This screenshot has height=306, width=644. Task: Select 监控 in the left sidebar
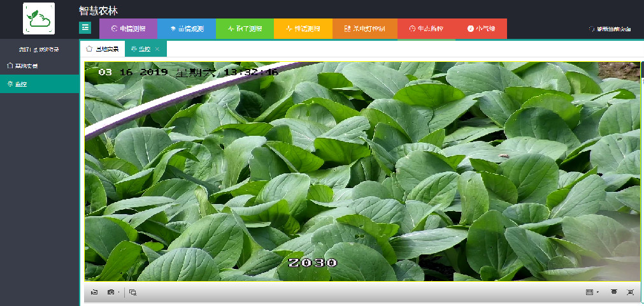(39, 84)
